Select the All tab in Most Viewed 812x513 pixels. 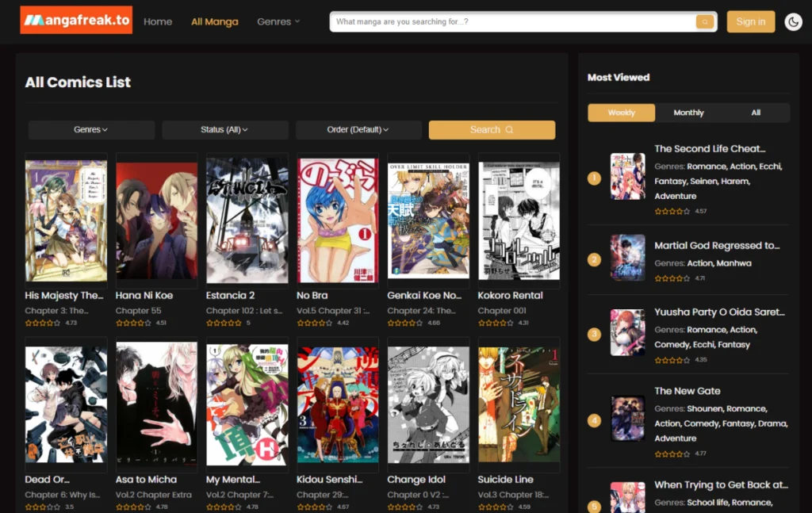pyautogui.click(x=756, y=113)
